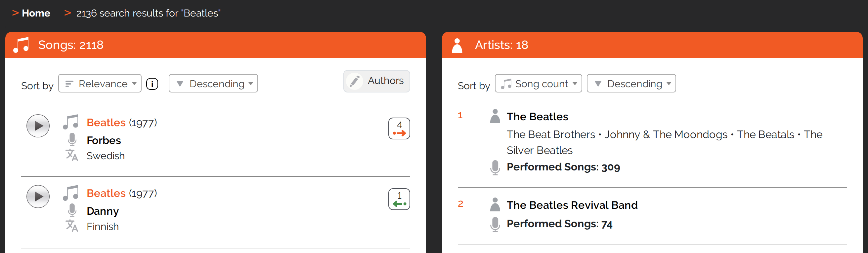Click the microphone icon next to Danny

[x=72, y=210]
